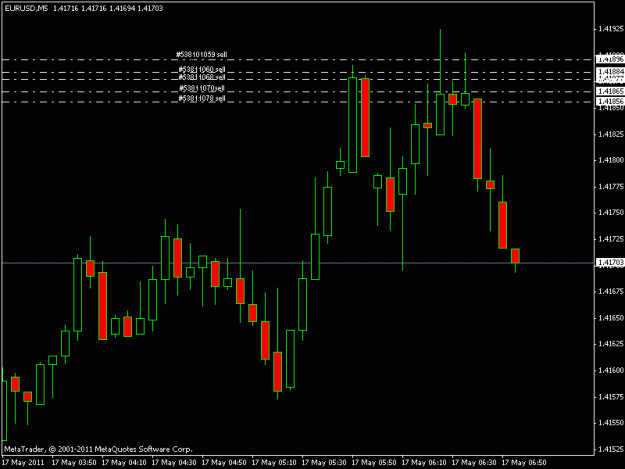
Task: Click the 1.41884 order price tag
Action: tap(610, 72)
